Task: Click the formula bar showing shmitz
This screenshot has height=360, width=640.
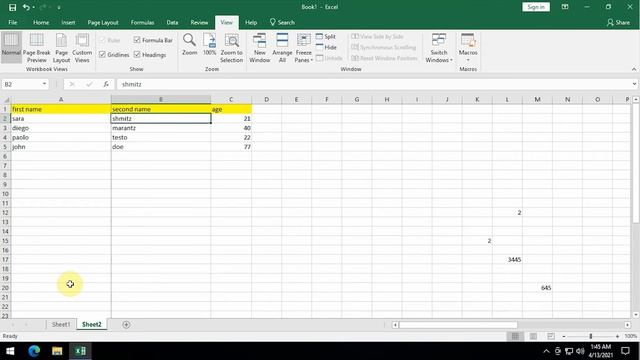Action: click(x=373, y=84)
